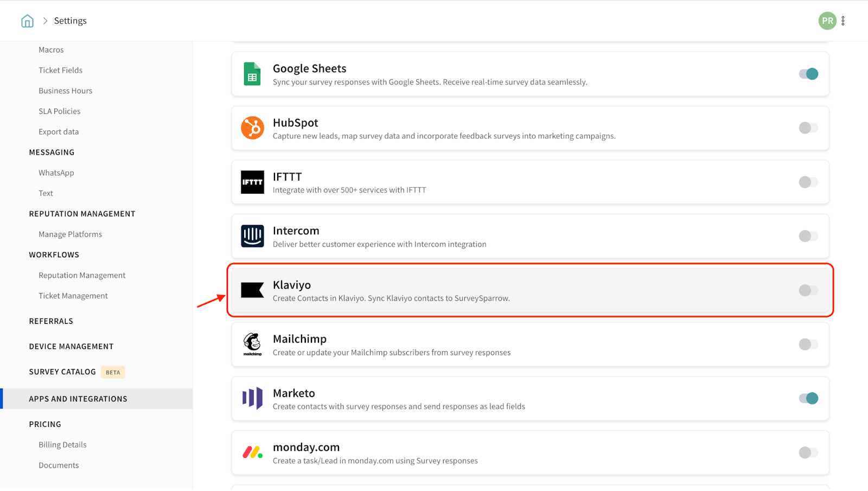Click the monday.com colorful logo icon
This screenshot has height=491, width=868.
pyautogui.click(x=252, y=452)
